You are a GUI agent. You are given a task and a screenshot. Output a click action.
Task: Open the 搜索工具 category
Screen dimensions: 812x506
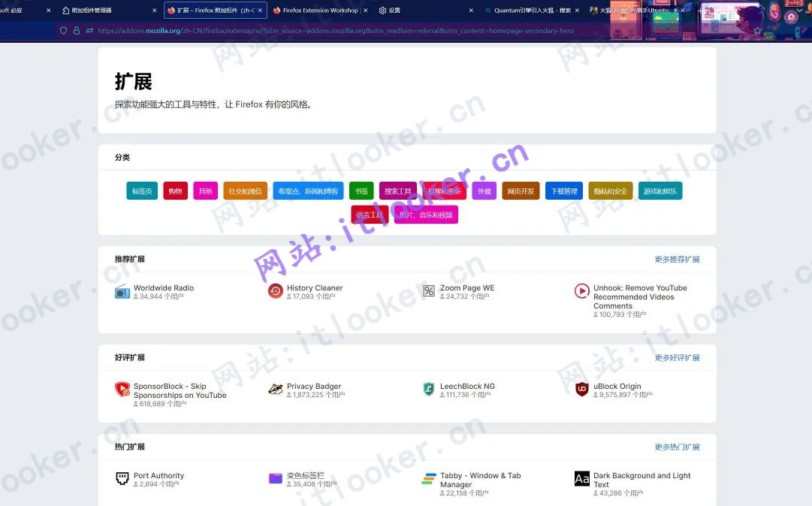tap(397, 191)
